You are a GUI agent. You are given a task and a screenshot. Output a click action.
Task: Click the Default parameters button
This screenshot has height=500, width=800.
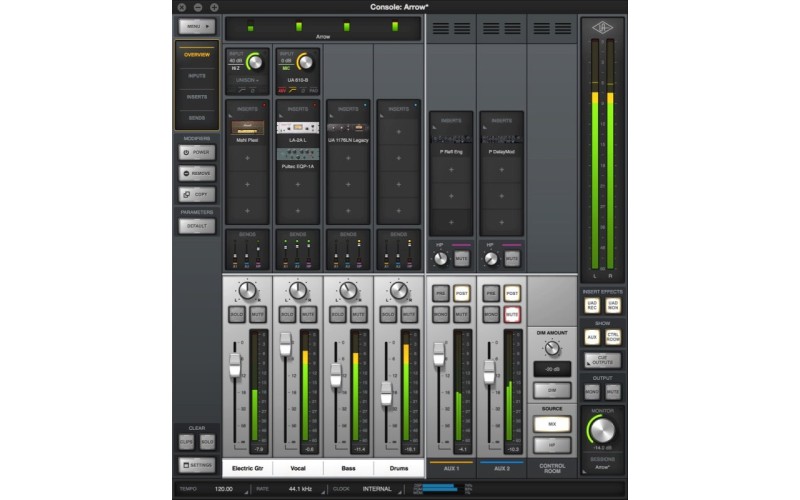tap(197, 226)
